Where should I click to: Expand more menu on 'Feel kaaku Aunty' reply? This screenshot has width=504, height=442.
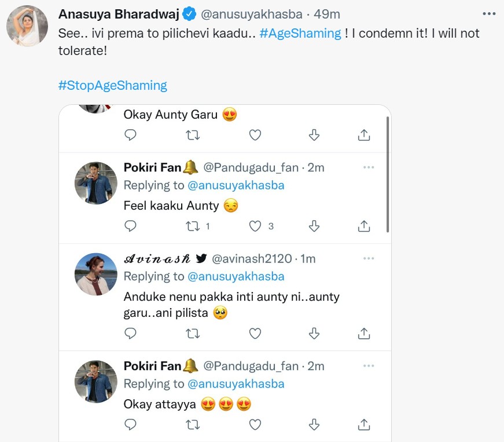(x=369, y=167)
